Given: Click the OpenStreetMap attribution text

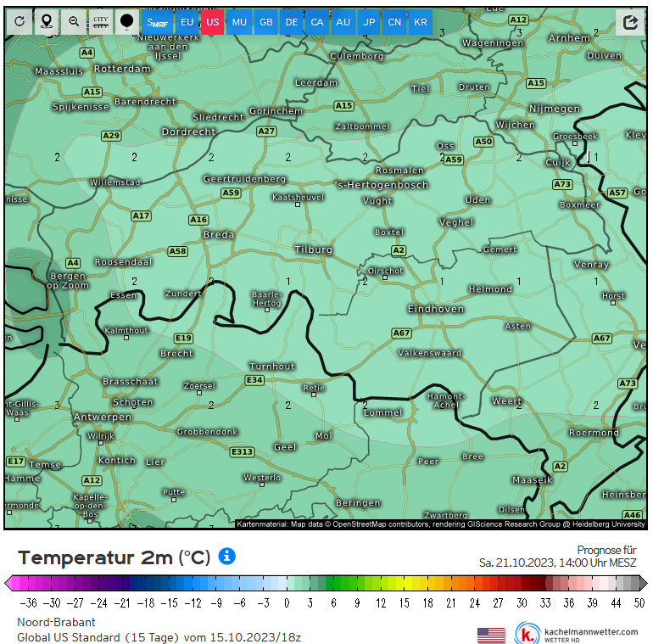Looking at the screenshot, I should click(x=441, y=524).
